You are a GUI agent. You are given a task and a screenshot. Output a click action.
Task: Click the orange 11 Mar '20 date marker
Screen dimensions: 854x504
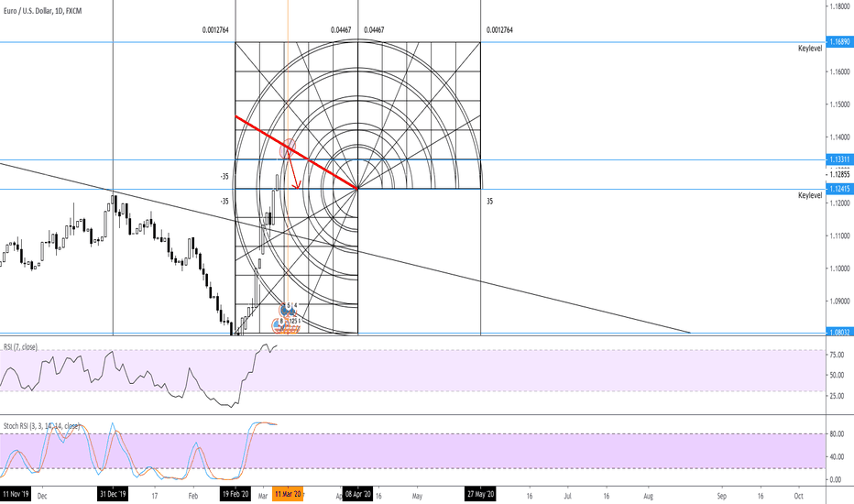288,494
